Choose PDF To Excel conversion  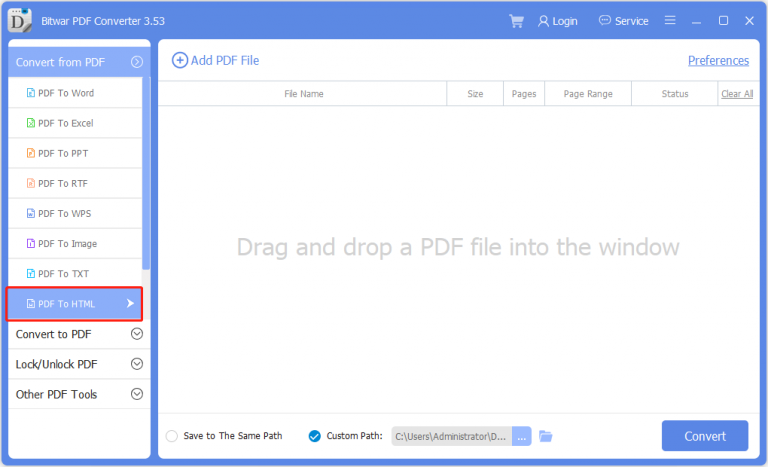[66, 123]
